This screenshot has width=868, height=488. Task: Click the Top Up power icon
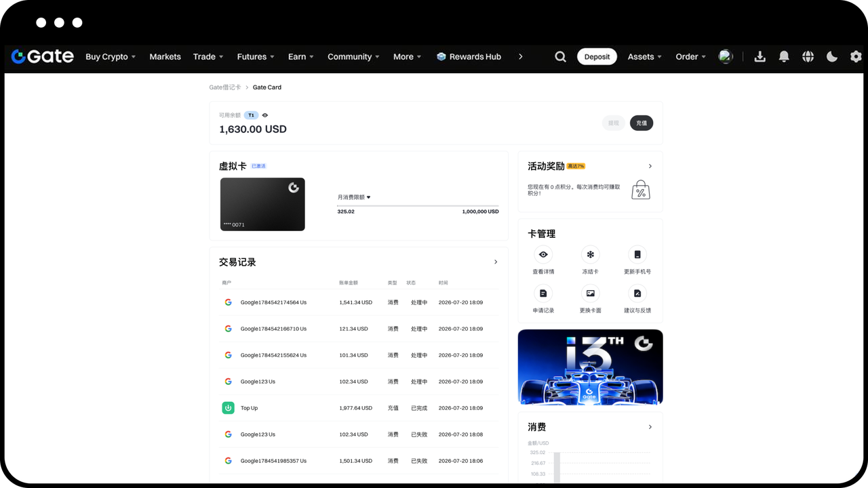(x=228, y=408)
